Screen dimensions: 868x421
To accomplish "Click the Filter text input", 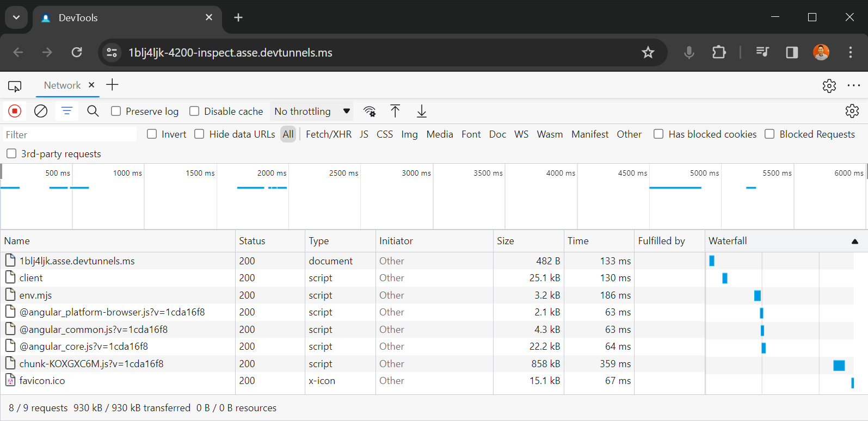I will pyautogui.click(x=70, y=134).
